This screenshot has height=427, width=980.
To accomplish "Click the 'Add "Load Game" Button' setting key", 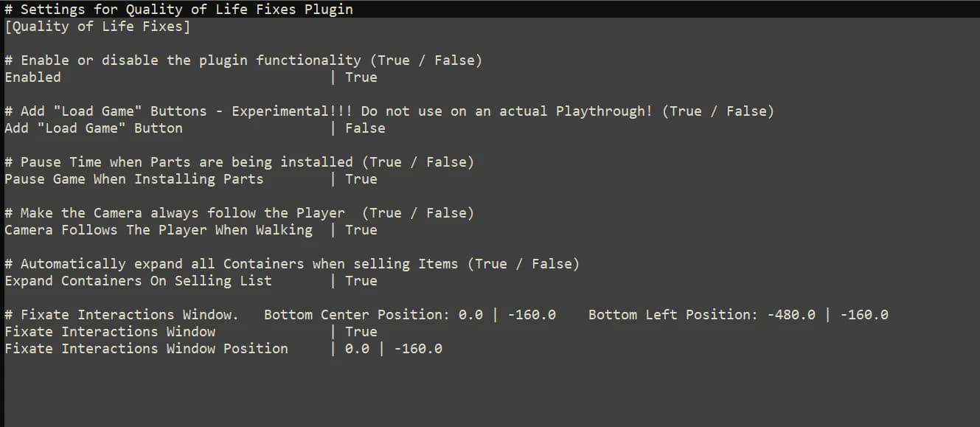I will 94,128.
